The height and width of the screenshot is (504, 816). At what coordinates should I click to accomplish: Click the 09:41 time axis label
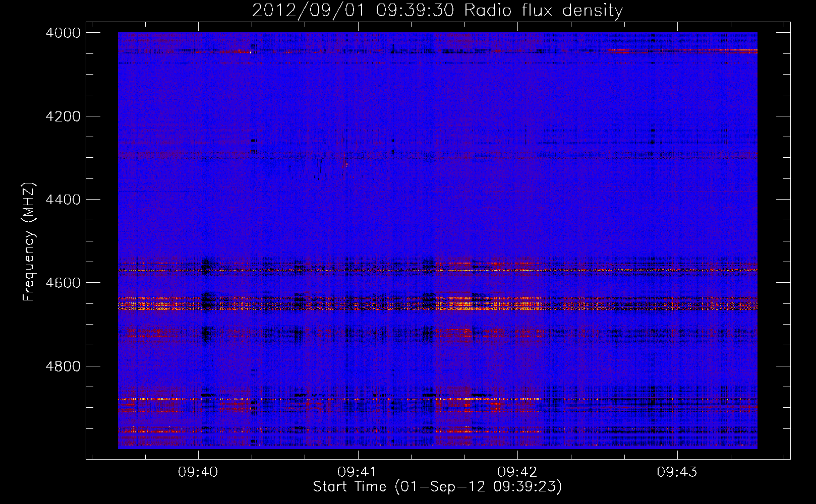click(358, 472)
